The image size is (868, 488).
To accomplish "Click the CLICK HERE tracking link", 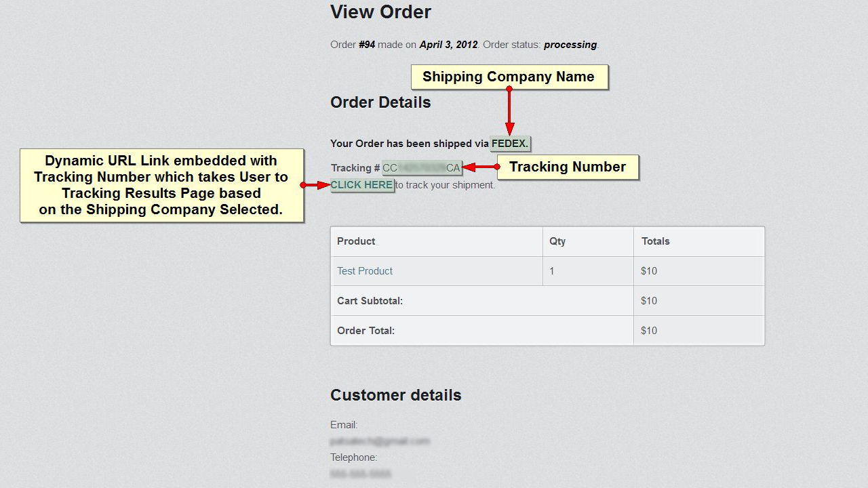I will [361, 184].
